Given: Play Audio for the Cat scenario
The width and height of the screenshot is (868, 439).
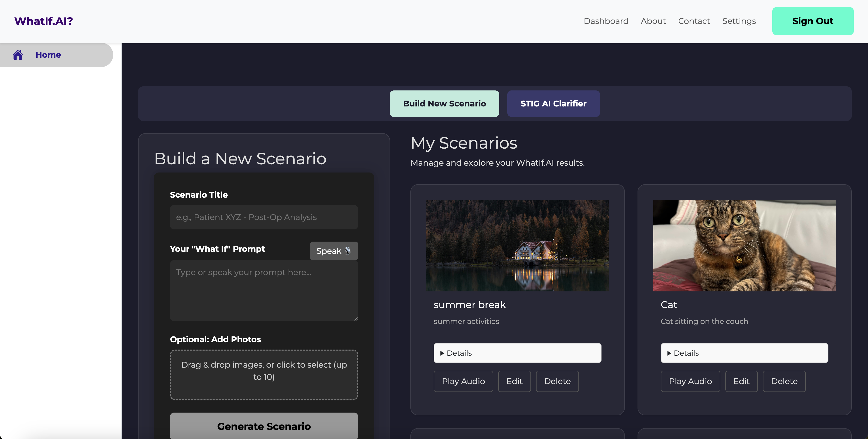Looking at the screenshot, I should pos(690,381).
